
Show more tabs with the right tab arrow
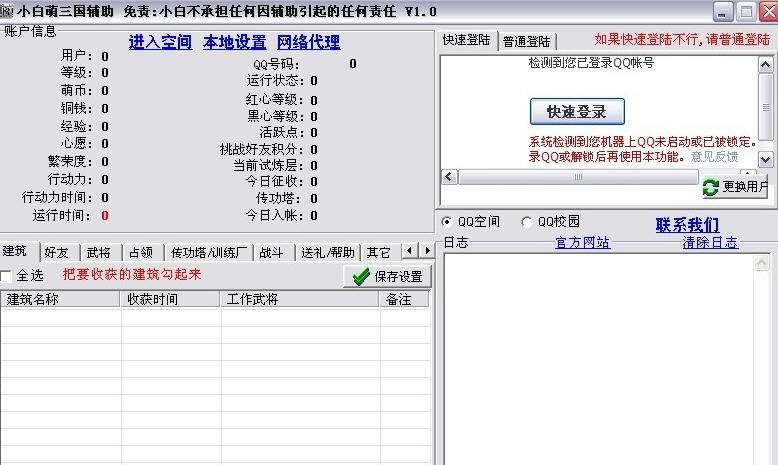click(428, 251)
